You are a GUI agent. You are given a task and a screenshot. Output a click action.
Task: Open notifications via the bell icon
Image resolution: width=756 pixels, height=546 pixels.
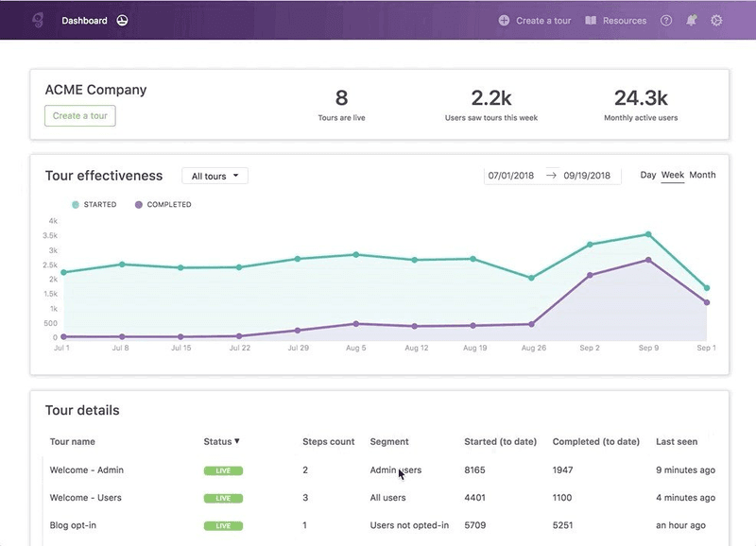click(x=690, y=20)
